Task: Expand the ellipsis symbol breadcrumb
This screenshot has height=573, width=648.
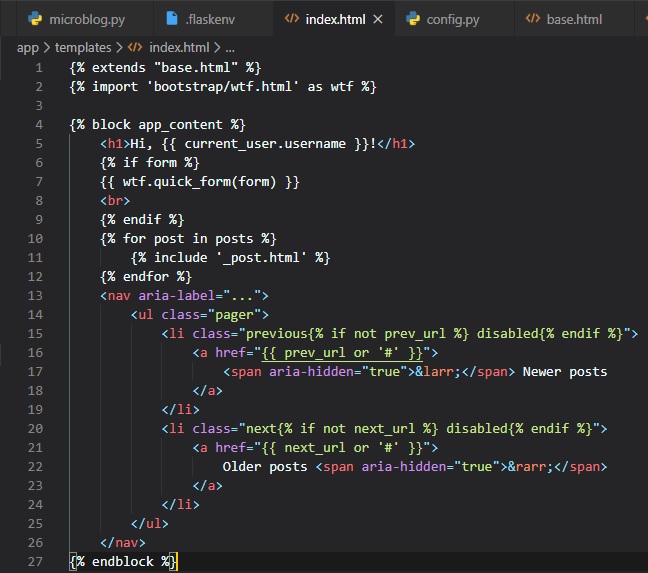Action: tap(230, 47)
